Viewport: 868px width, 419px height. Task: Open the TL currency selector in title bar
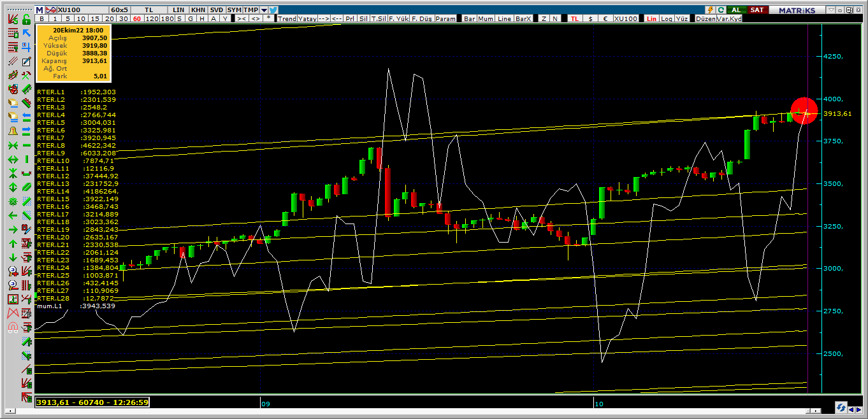point(148,10)
